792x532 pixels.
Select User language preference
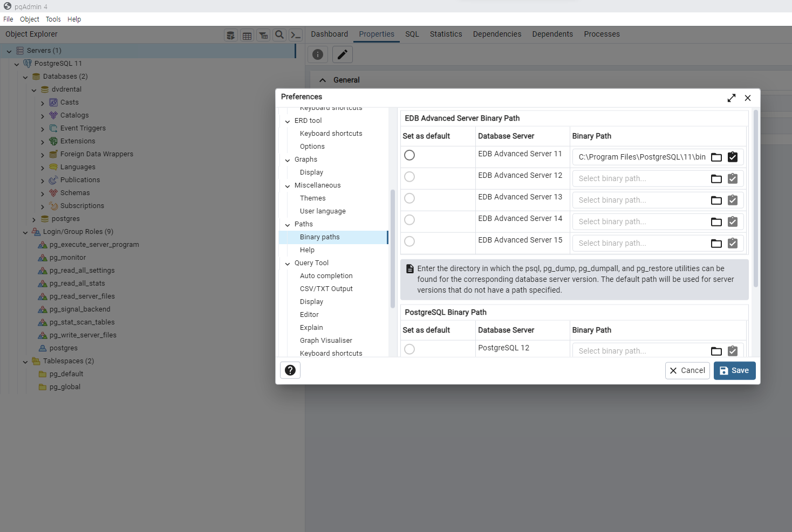[323, 211]
